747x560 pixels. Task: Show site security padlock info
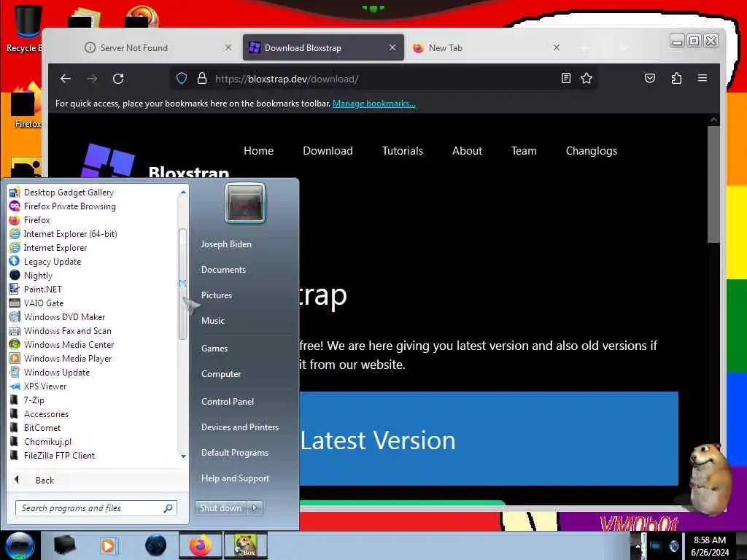tap(202, 79)
